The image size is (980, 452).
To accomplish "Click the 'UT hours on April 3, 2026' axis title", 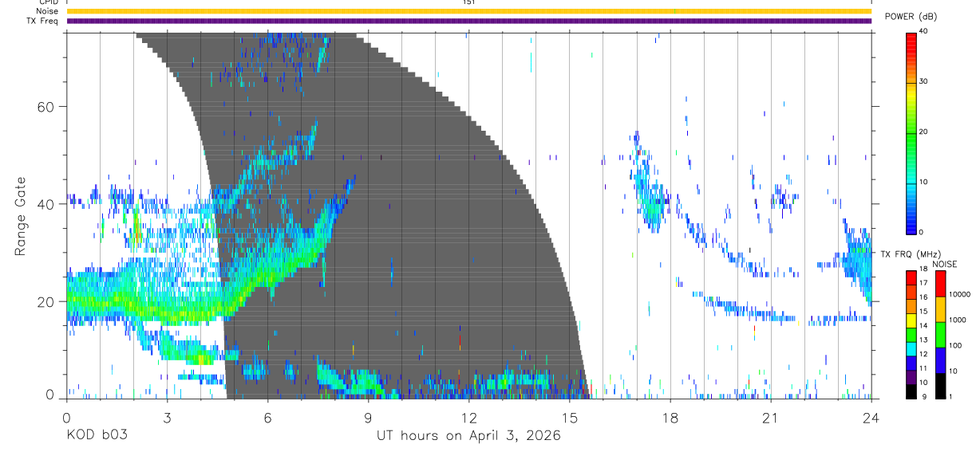I will [468, 435].
